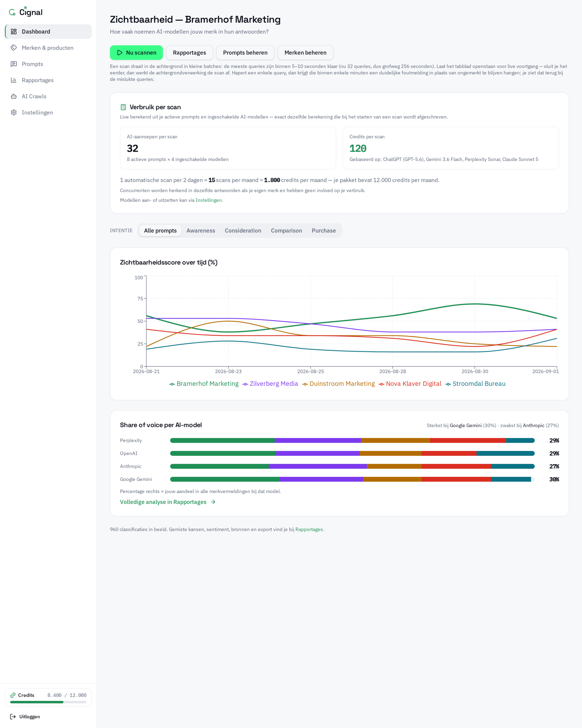582x728 pixels.
Task: Follow the Rapportages link in the footer note
Action: [x=309, y=530]
